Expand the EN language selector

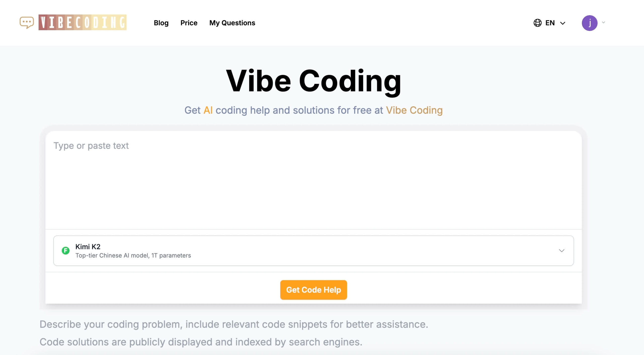click(550, 23)
